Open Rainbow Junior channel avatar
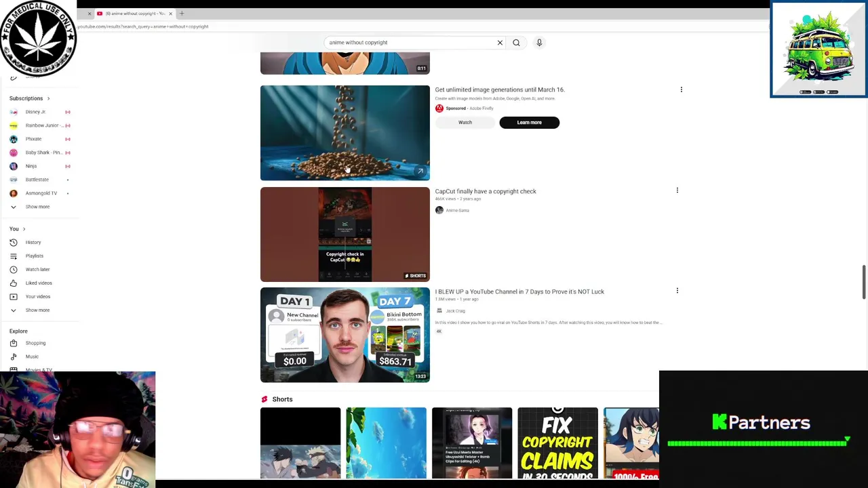The width and height of the screenshot is (868, 488). click(14, 125)
